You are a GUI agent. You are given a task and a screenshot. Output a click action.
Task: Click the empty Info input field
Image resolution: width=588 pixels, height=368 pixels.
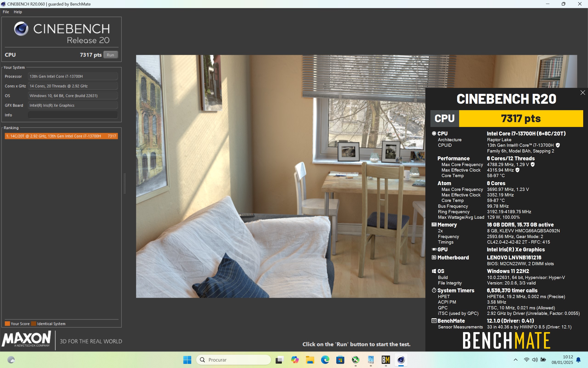click(73, 115)
